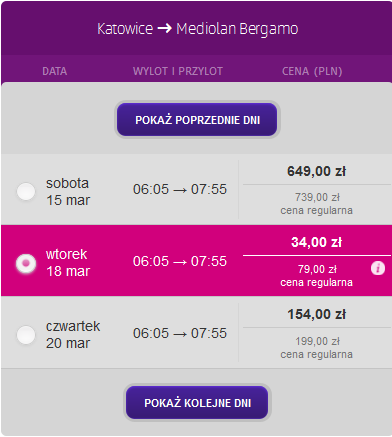Click the CENA (PLN) column header

click(x=312, y=71)
